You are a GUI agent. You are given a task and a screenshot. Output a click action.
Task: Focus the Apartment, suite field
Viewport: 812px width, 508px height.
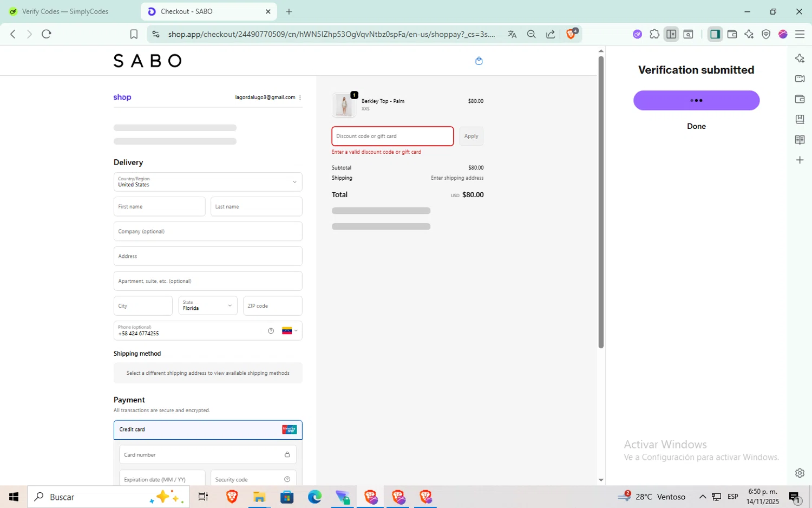click(x=208, y=281)
